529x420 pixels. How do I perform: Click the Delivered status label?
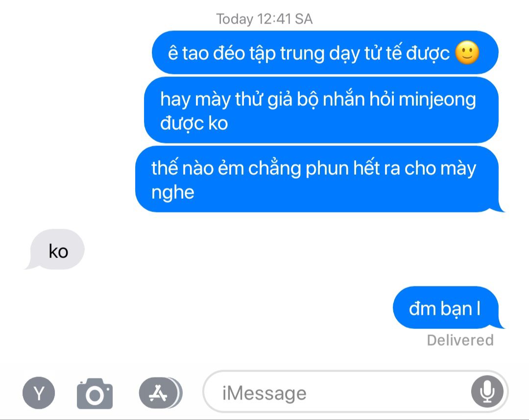pos(460,340)
